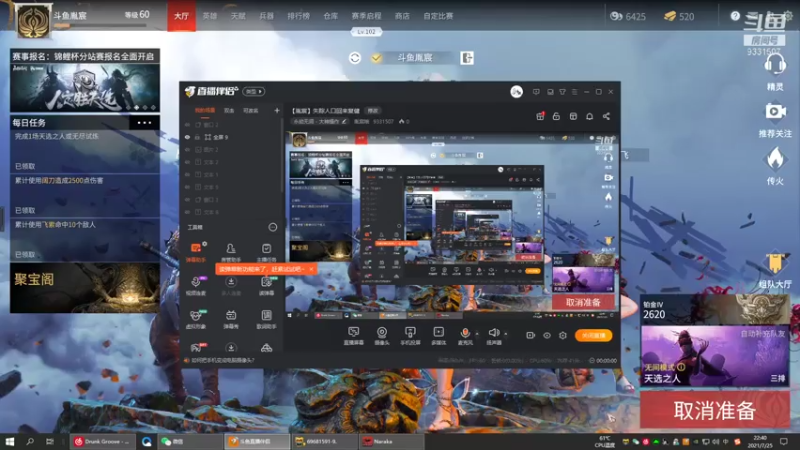Open the notification bell in stream header
This screenshot has height=450, width=800.
click(589, 116)
